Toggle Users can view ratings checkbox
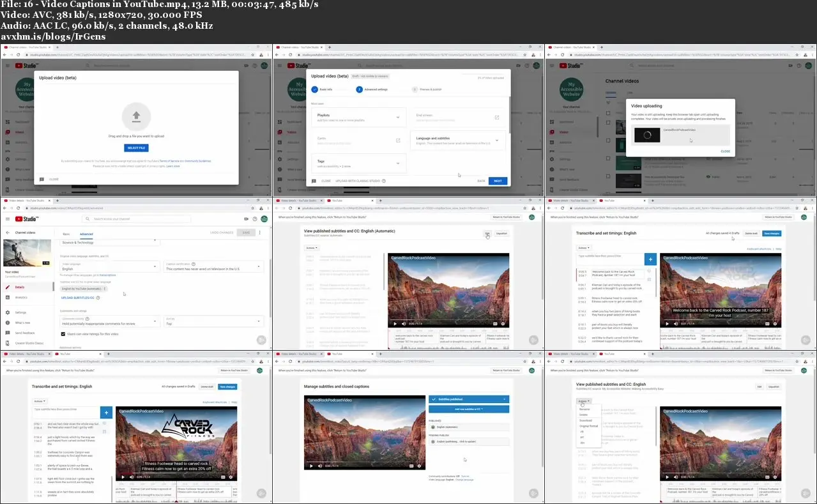The width and height of the screenshot is (817, 504). (x=63, y=334)
